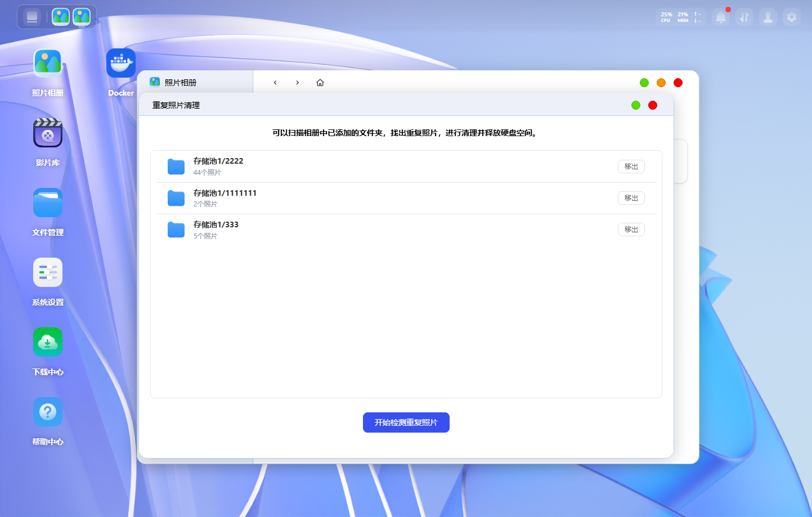Remove folder 存储池1/2222 with 移出
The height and width of the screenshot is (517, 812).
631,167
